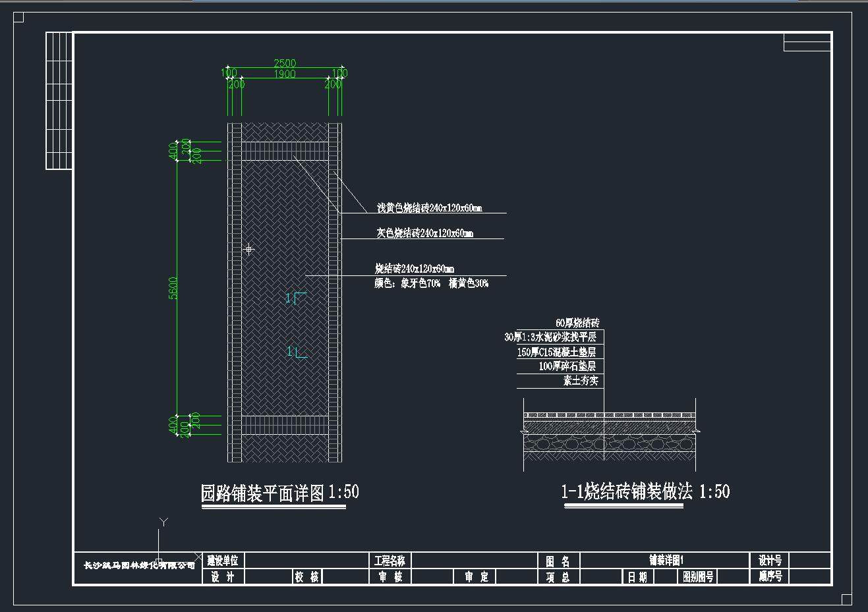Screen dimensions: 868x612
Task: Select the 图名 title block cell
Action: click(x=558, y=561)
